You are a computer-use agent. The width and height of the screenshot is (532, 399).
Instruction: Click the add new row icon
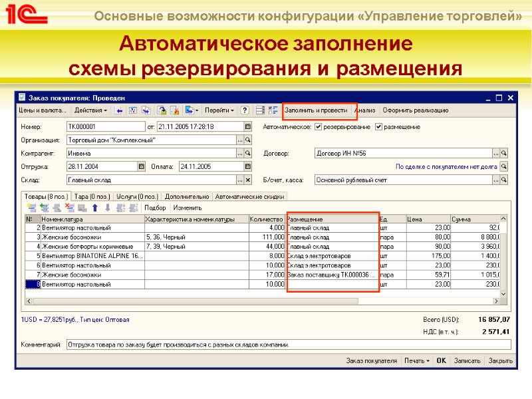(x=31, y=207)
